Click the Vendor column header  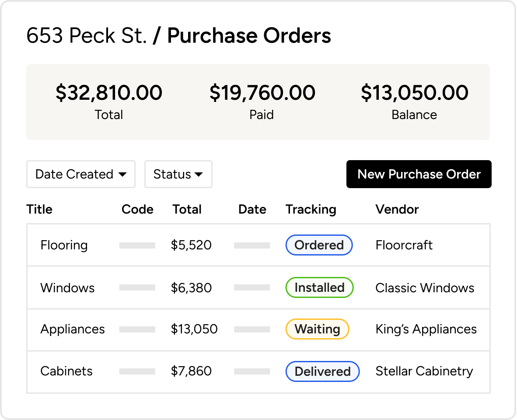397,209
